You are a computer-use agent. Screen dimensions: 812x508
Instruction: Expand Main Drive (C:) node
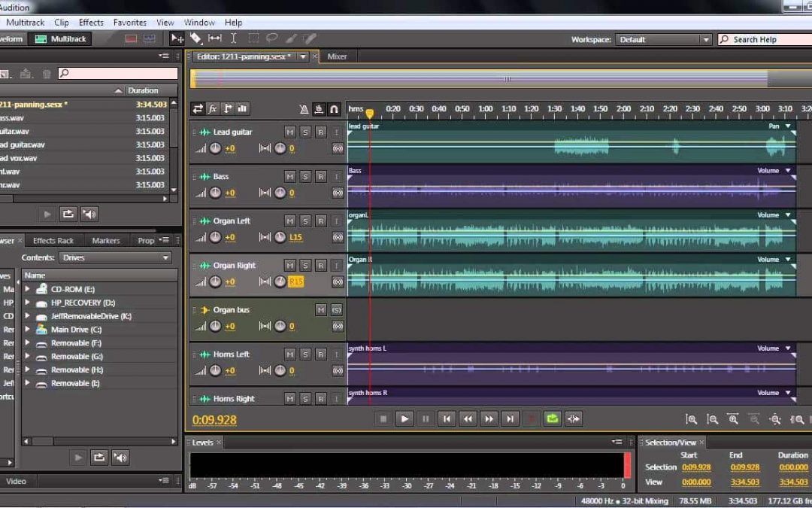tap(28, 330)
